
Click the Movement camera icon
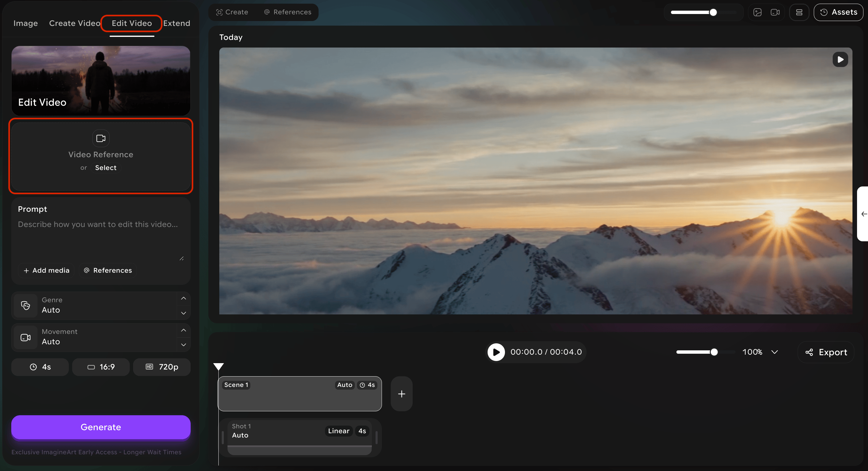tap(26, 338)
